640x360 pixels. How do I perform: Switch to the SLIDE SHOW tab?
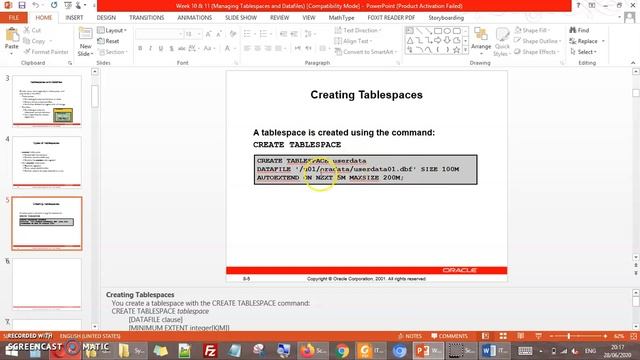pos(241,18)
